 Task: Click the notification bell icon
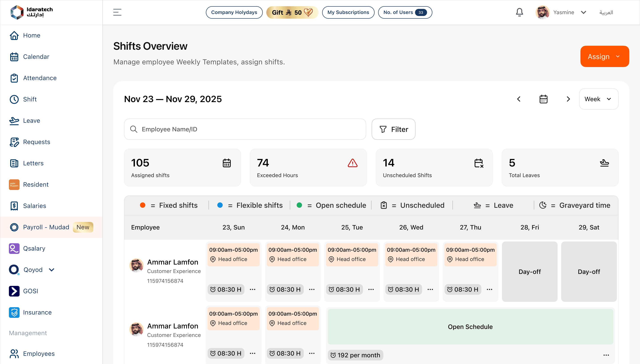pyautogui.click(x=519, y=12)
